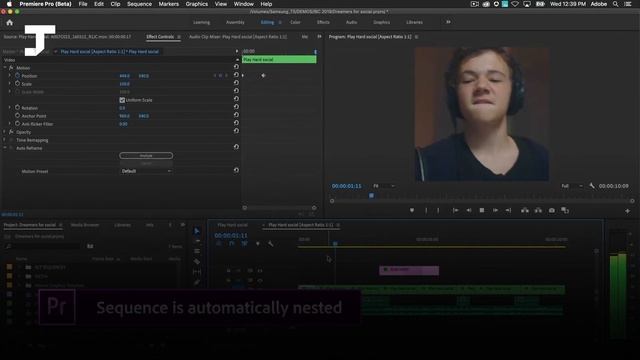Open the Media Browser panel tab

[84, 225]
